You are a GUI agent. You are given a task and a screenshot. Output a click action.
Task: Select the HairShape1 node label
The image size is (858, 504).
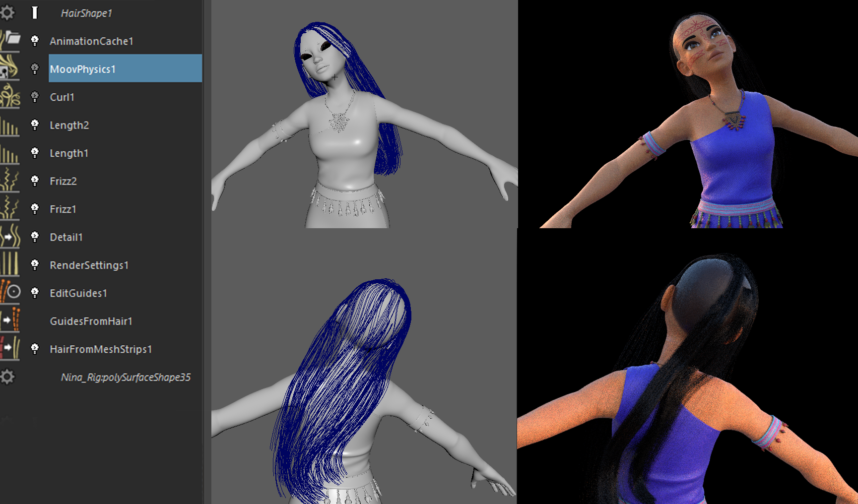point(86,13)
